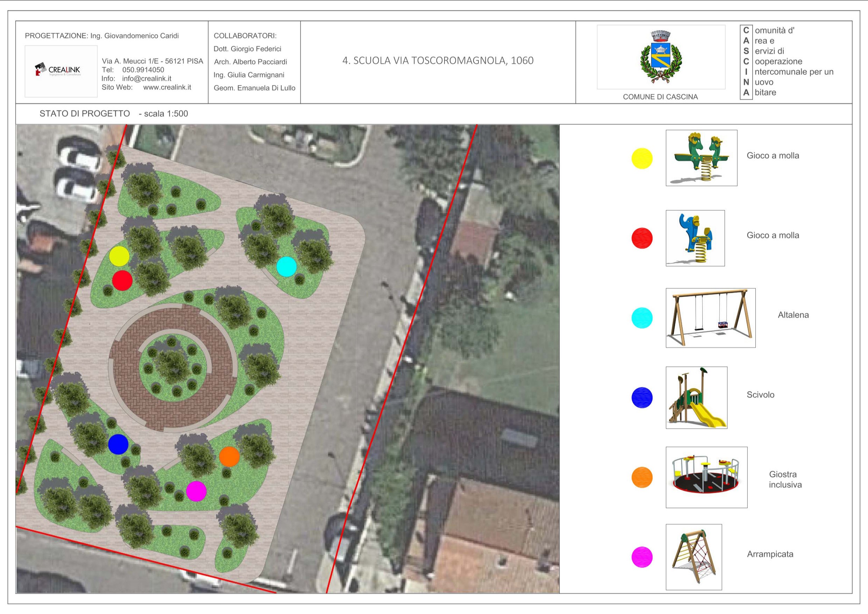The width and height of the screenshot is (868, 614).
Task: Select the inclusive carousel picture
Action: 706,477
